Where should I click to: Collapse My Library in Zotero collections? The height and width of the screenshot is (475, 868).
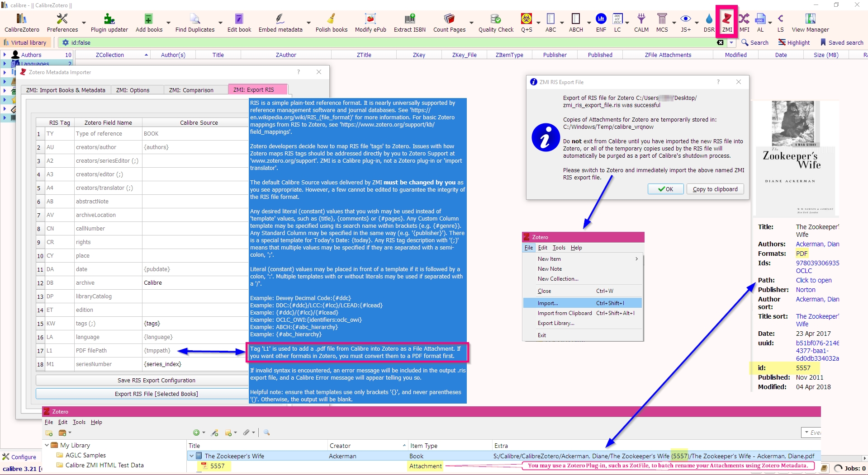pyautogui.click(x=47, y=445)
